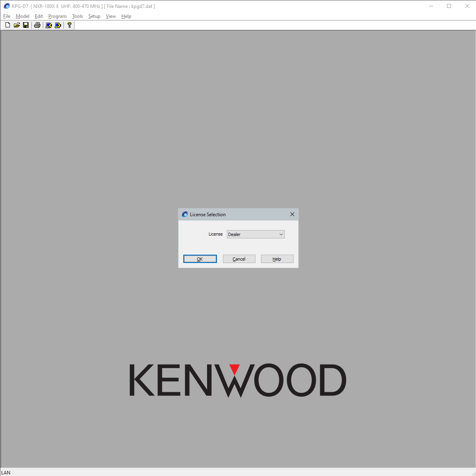The height and width of the screenshot is (476, 476).
Task: Close the License Selection dialog
Action: click(x=292, y=214)
